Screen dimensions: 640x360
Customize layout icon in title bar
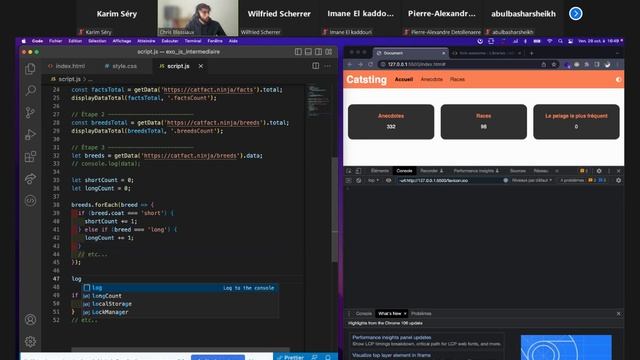pyautogui.click(x=329, y=52)
